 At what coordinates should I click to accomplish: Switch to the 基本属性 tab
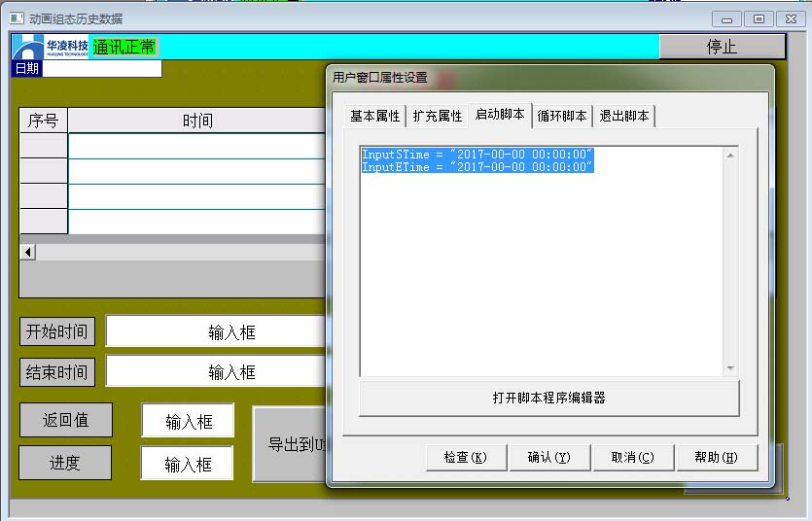tap(374, 116)
